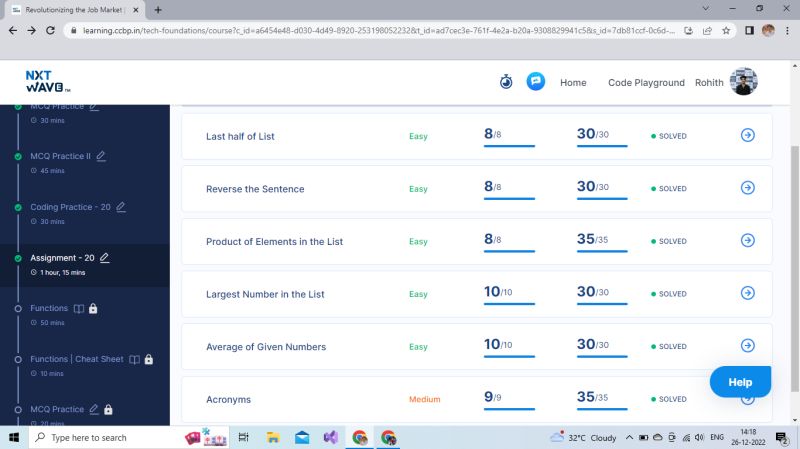Open MCQ Practice II in sidebar
The image size is (800, 449).
(60, 156)
